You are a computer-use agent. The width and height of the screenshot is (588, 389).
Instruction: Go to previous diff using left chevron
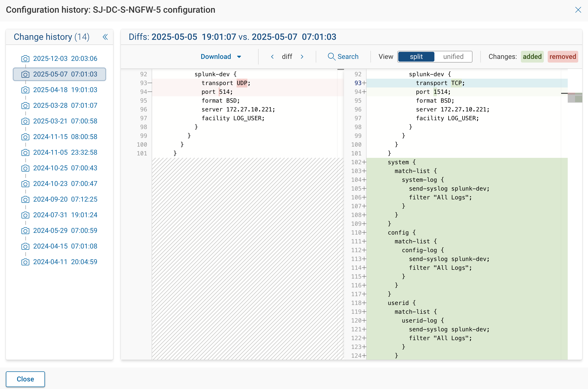point(272,56)
